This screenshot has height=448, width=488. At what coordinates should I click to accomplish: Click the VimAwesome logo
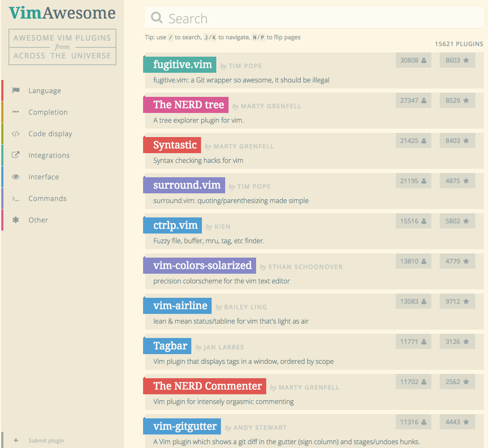tap(62, 13)
